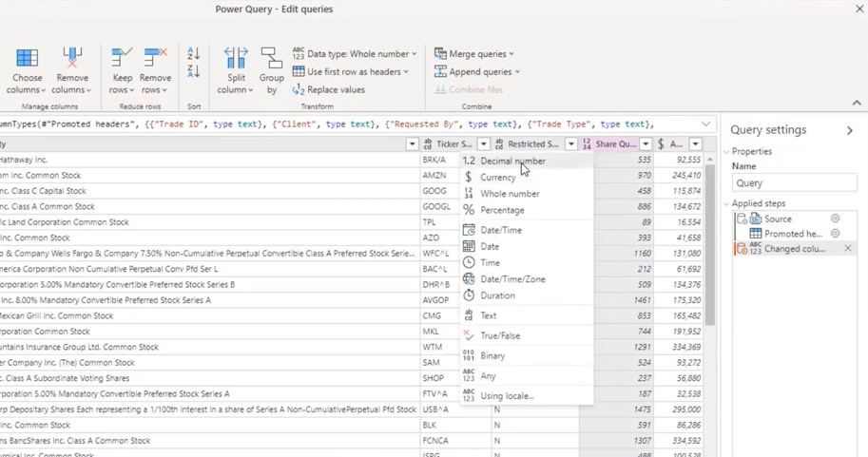Click the vertical scrollbar of the data grid
This screenshot has width=868, height=457.
click(709, 245)
